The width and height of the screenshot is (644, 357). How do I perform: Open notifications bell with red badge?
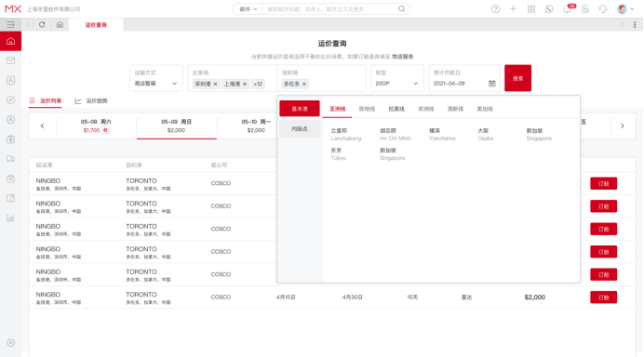(x=568, y=8)
